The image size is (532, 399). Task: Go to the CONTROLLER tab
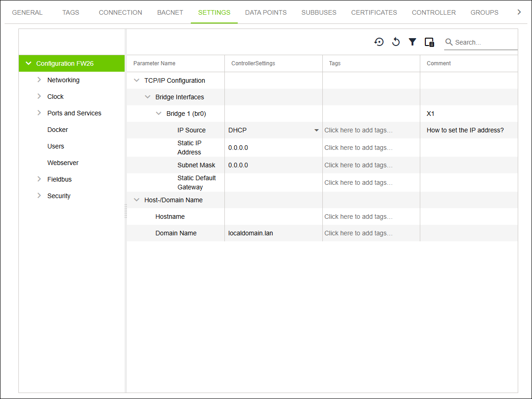434,12
